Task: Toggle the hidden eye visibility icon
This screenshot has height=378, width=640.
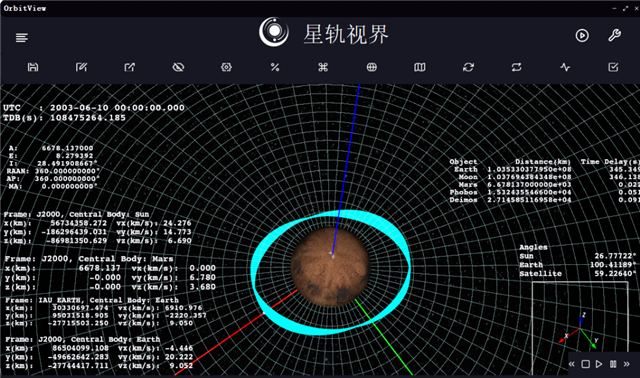Action: [x=178, y=67]
